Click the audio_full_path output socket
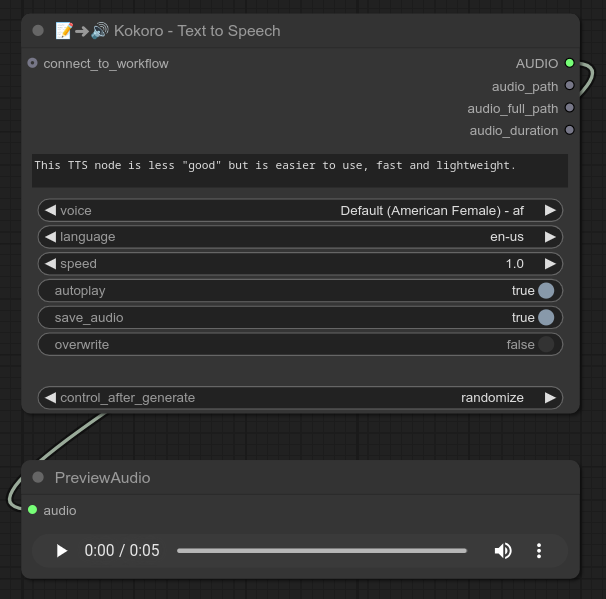The height and width of the screenshot is (599, 606). coord(569,108)
